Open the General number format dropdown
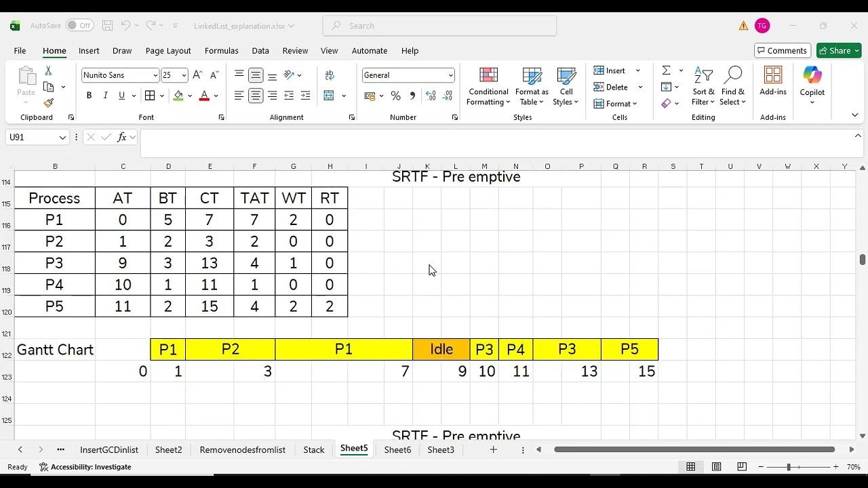868x488 pixels. point(450,75)
